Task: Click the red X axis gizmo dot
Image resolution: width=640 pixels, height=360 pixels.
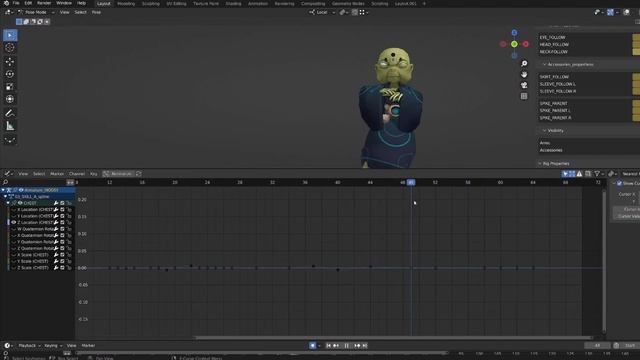Action: [x=526, y=44]
